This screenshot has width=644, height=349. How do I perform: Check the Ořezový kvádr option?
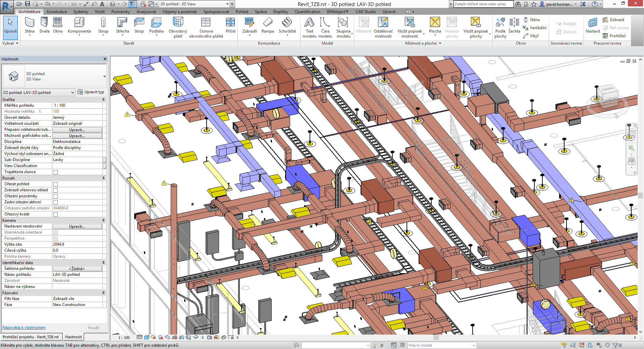pyautogui.click(x=56, y=214)
